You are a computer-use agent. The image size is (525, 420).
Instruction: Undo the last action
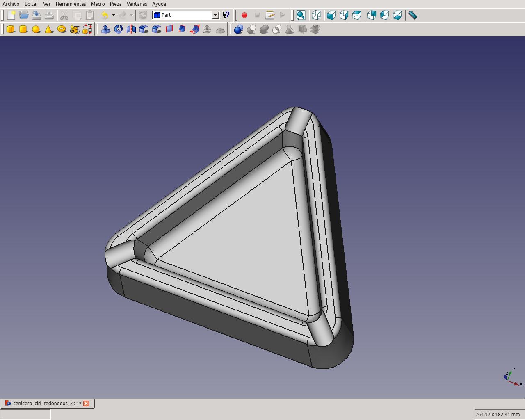pos(105,15)
